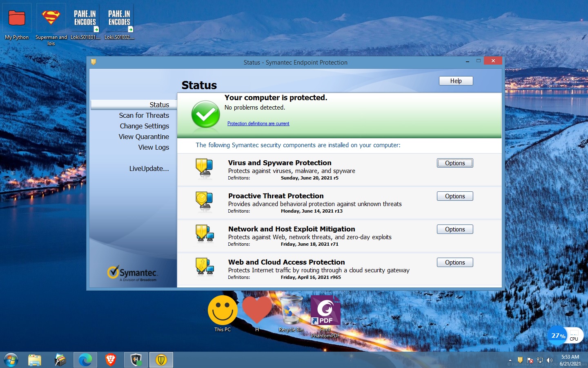Select the This PC smiley desktop icon
This screenshot has width=588, height=368.
223,314
